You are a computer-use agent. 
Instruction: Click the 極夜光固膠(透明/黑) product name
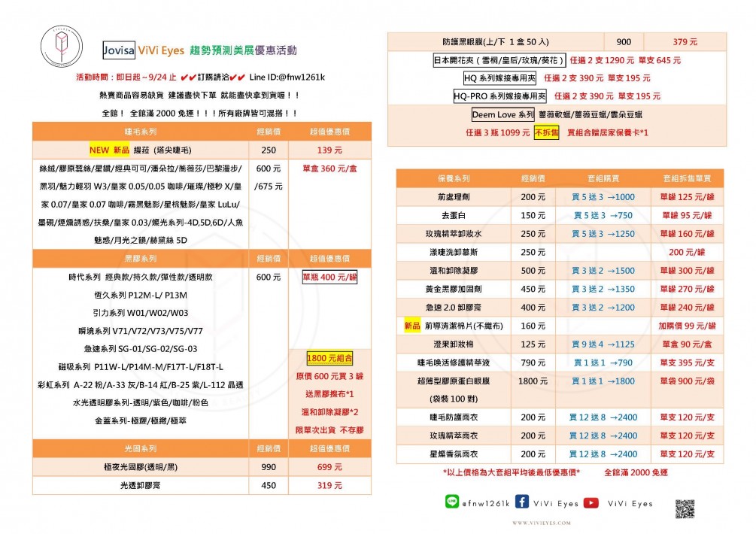[141, 467]
